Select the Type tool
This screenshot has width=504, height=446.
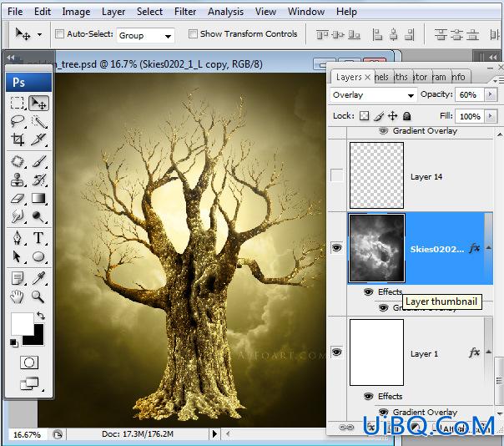(39, 238)
